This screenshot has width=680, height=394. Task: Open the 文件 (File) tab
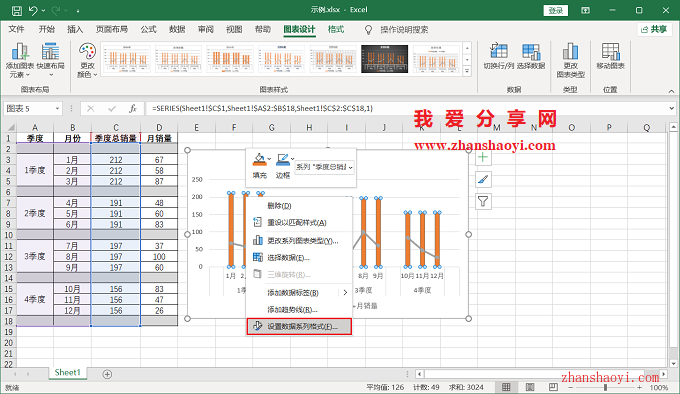[16, 29]
